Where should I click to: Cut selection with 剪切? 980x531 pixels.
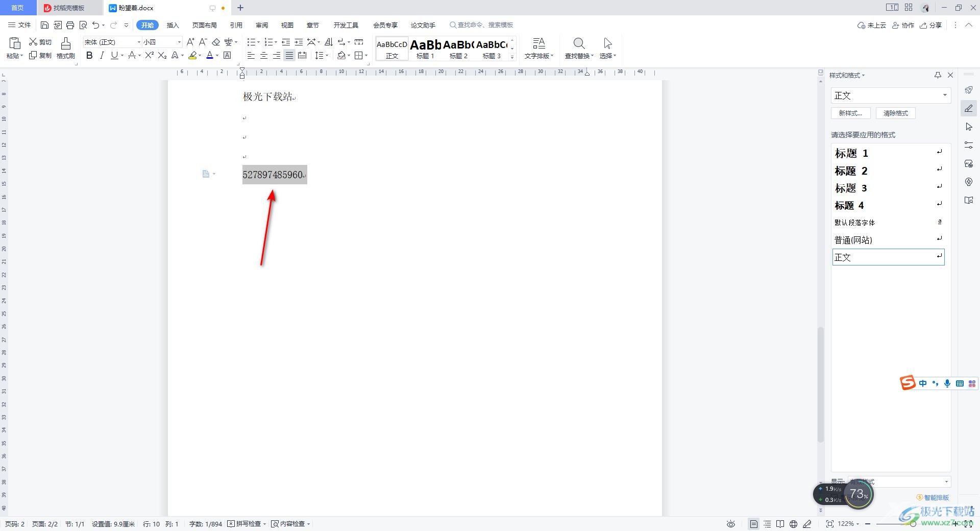tap(40, 42)
